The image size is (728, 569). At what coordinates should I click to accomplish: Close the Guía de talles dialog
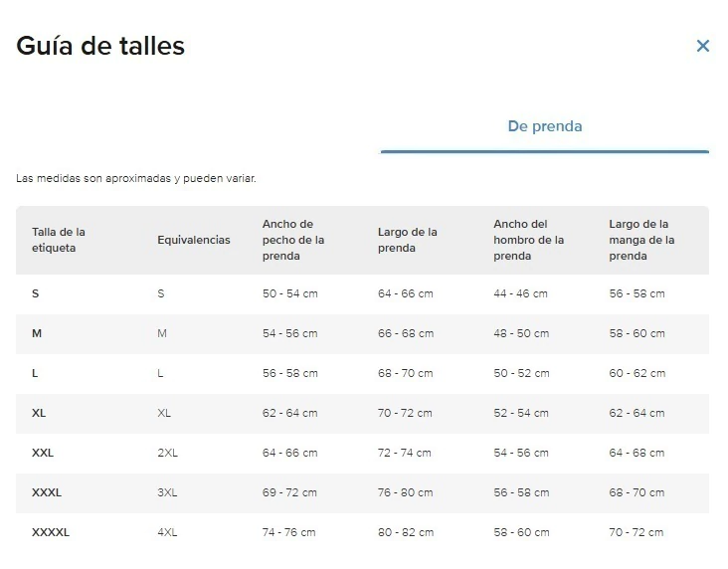point(703,46)
